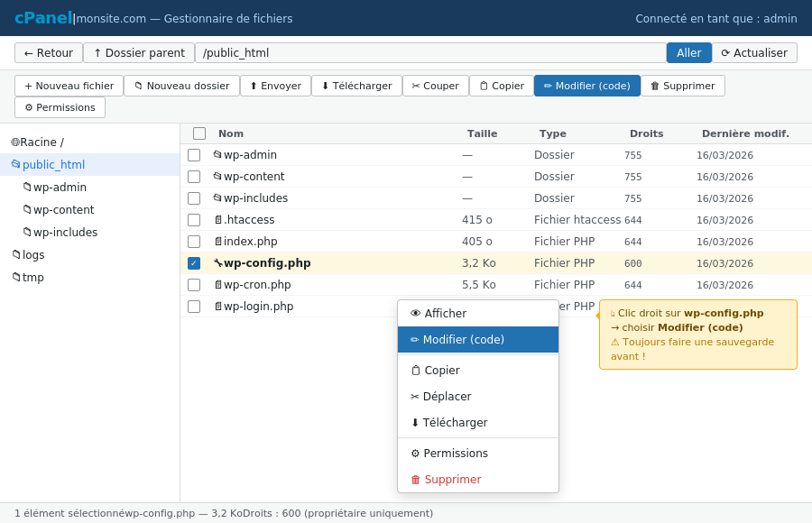This screenshot has height=523, width=812.
Task: Click the trash icon on toolbar Supprimer button
Action: pos(655,86)
